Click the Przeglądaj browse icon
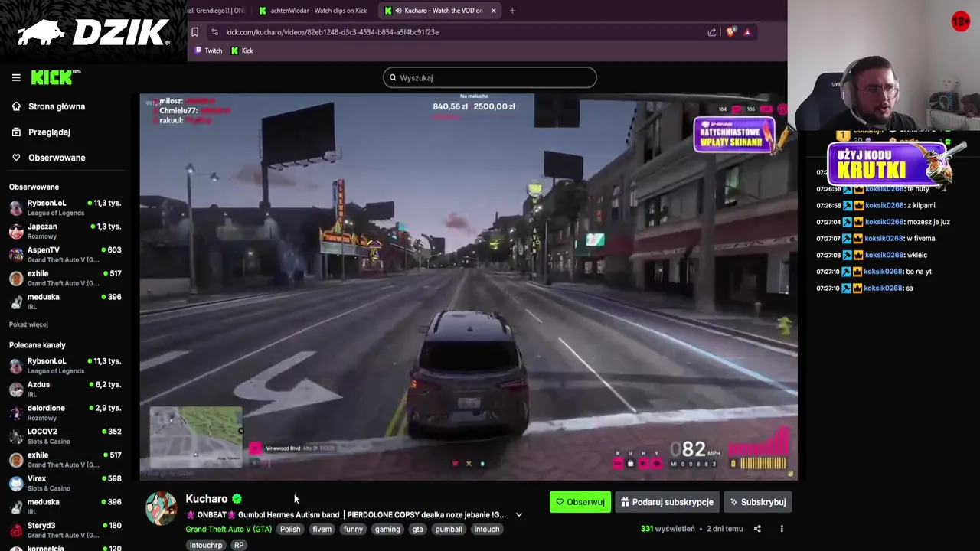 click(16, 132)
